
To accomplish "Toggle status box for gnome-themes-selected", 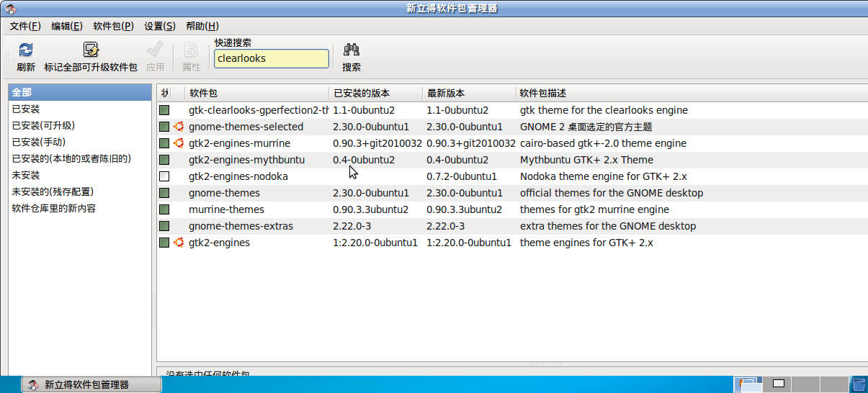I will coord(164,127).
